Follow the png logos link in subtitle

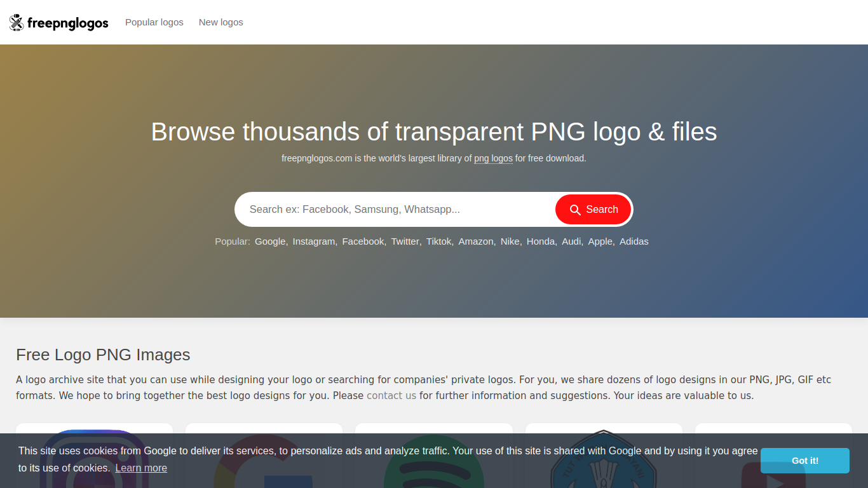pyautogui.click(x=493, y=158)
